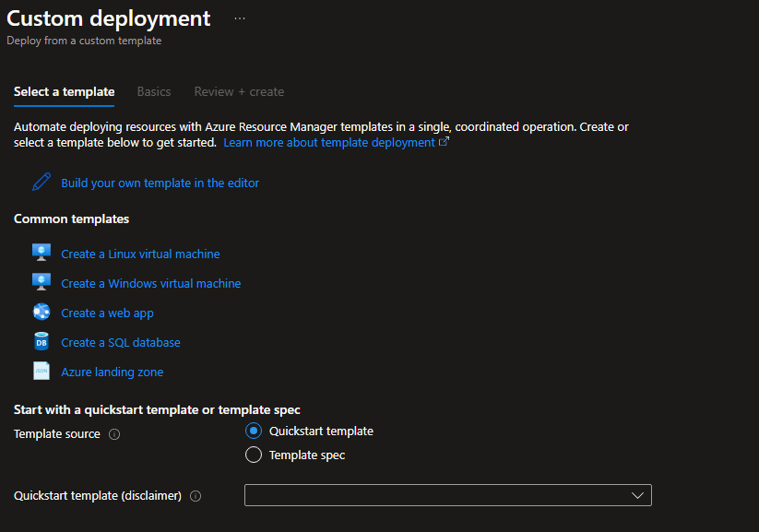Click the Windows virtual machine icon
Screen dimensions: 759x532
[x=42, y=282]
